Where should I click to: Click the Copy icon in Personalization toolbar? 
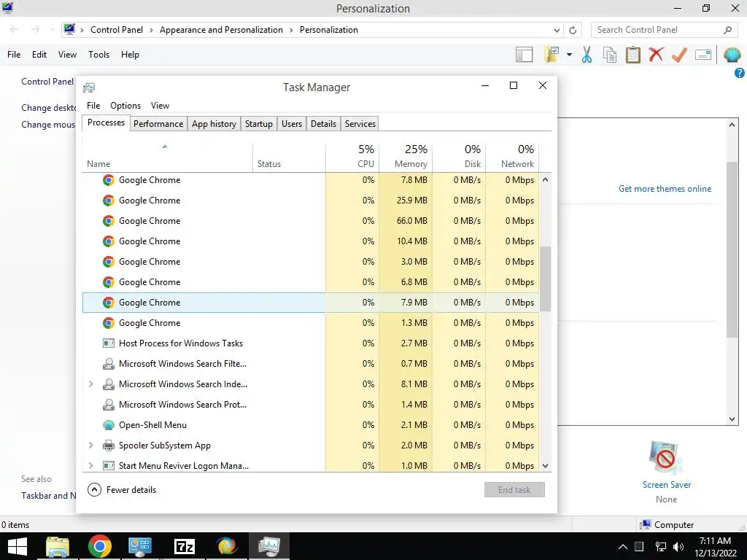click(x=610, y=55)
